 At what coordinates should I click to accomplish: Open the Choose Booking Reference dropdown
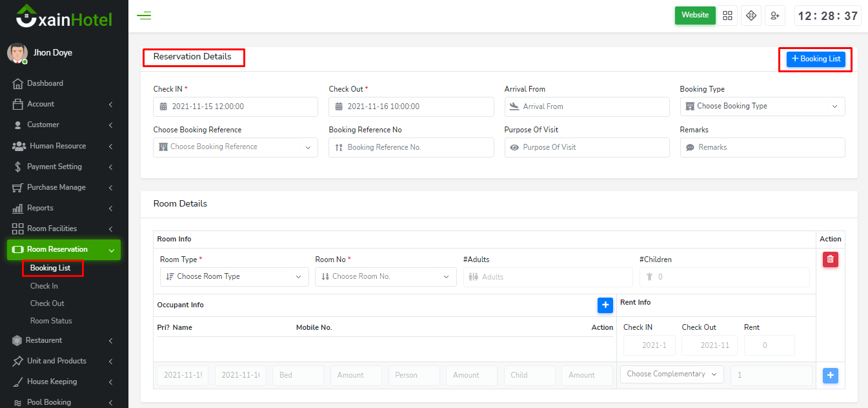(x=236, y=147)
